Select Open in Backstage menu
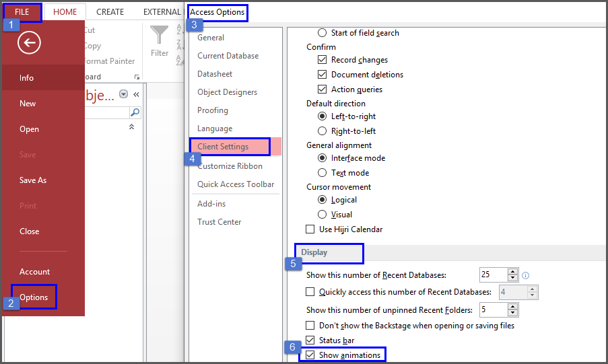Image resolution: width=608 pixels, height=364 pixels. (x=43, y=129)
